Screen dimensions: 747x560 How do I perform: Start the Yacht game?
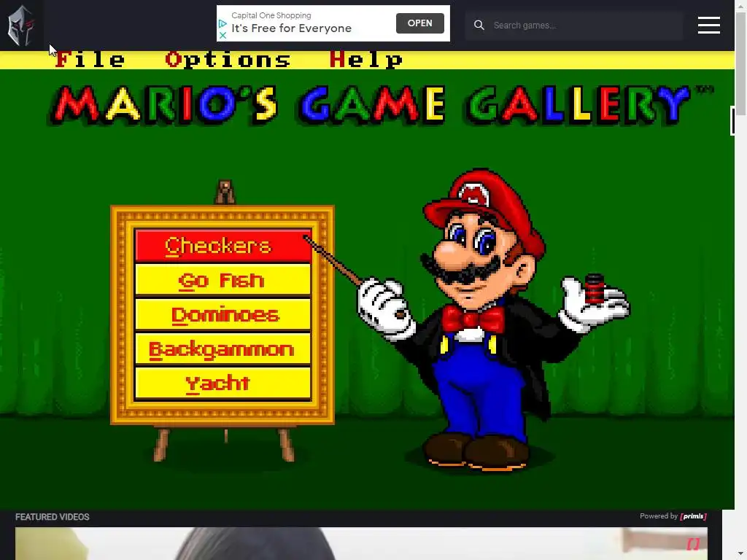coord(223,383)
